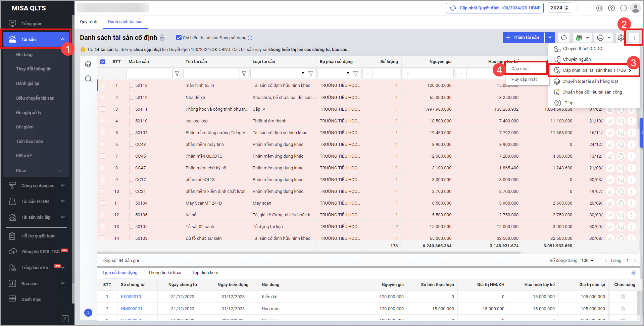Click the Thêm tài sản button
Screen dimensions: 644x326
[523, 38]
